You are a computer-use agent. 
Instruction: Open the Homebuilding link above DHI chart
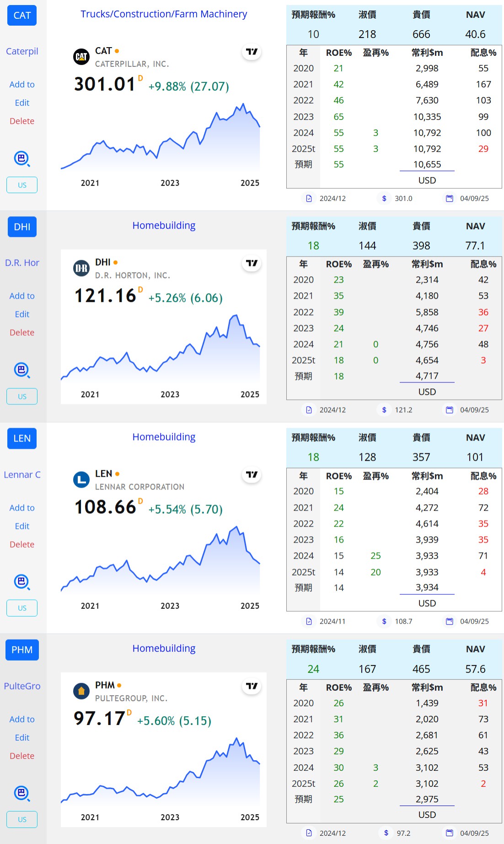point(164,226)
